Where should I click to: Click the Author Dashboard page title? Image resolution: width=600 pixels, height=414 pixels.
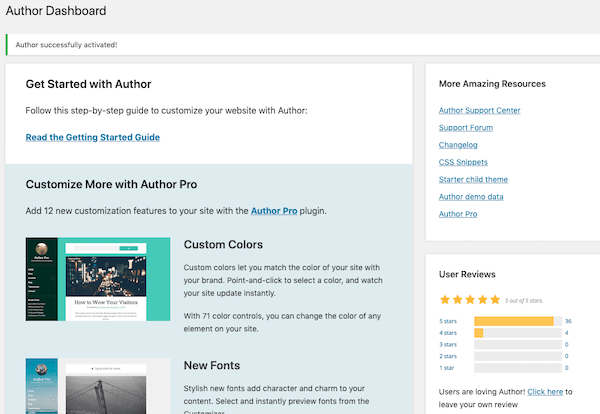[56, 11]
